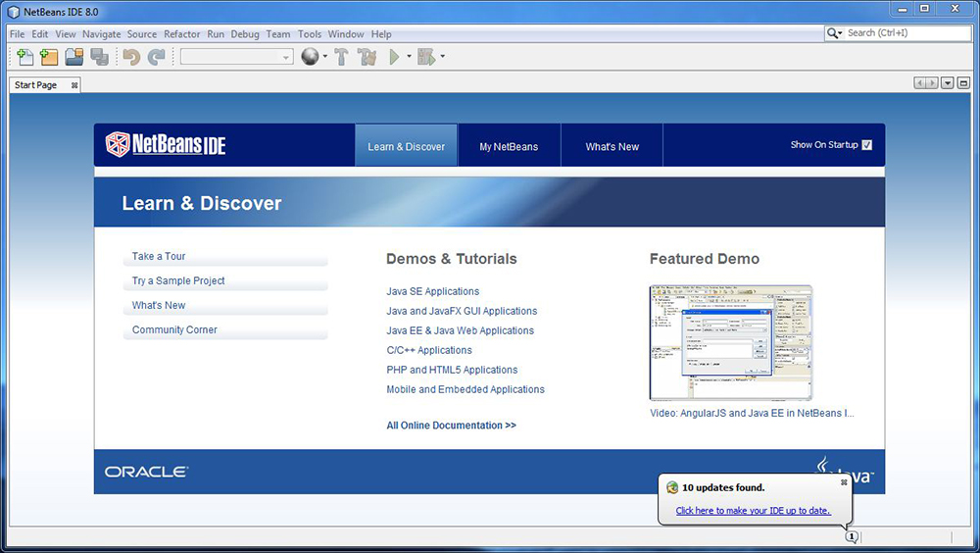Viewport: 980px width, 553px height.
Task: Click the link to make IDE up to date
Action: point(753,511)
